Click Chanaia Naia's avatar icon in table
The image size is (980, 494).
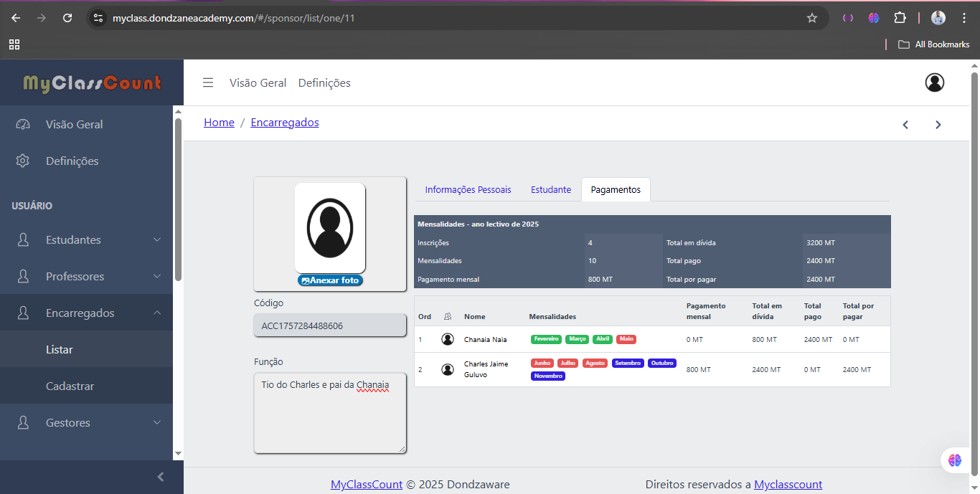448,339
